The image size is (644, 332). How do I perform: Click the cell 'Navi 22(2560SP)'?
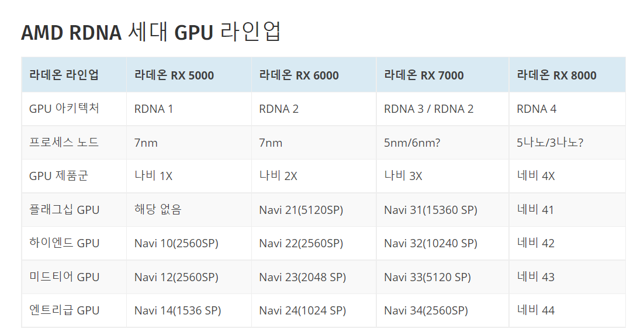[x=314, y=243]
